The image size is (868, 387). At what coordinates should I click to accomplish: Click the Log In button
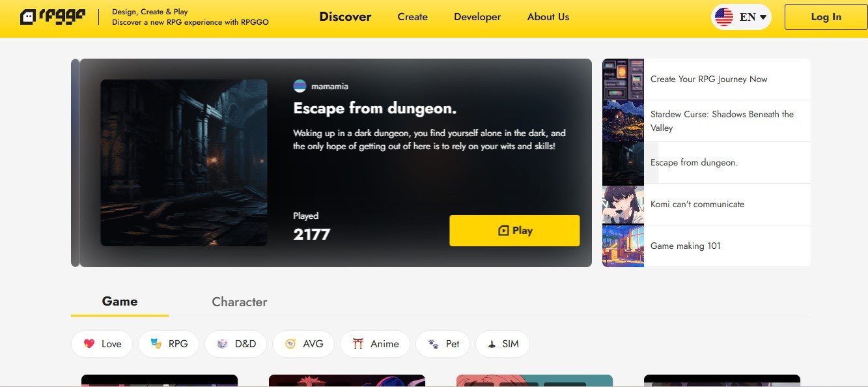pyautogui.click(x=826, y=17)
